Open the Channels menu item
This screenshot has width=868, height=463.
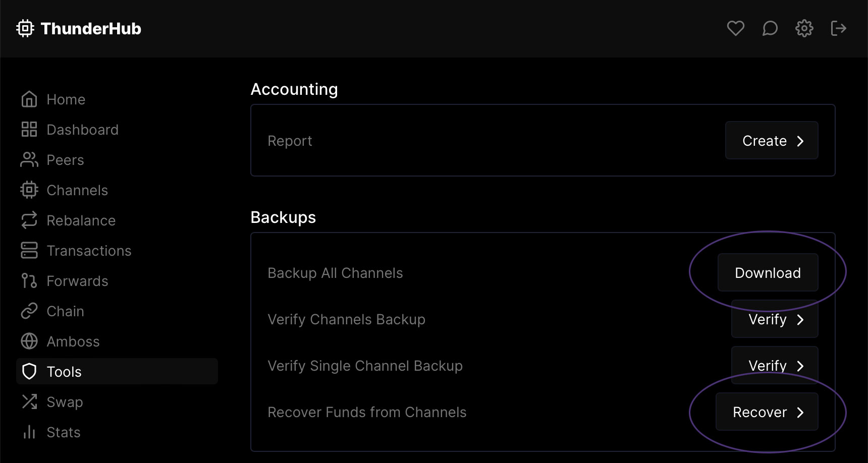tap(77, 190)
